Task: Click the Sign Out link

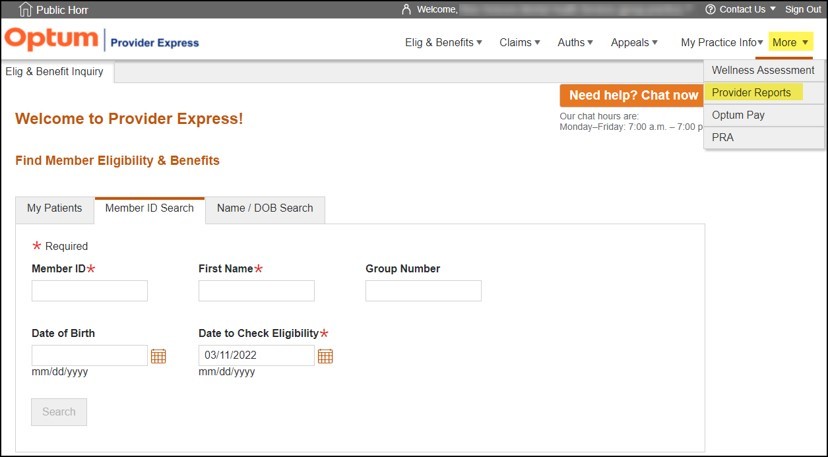Action: point(802,9)
